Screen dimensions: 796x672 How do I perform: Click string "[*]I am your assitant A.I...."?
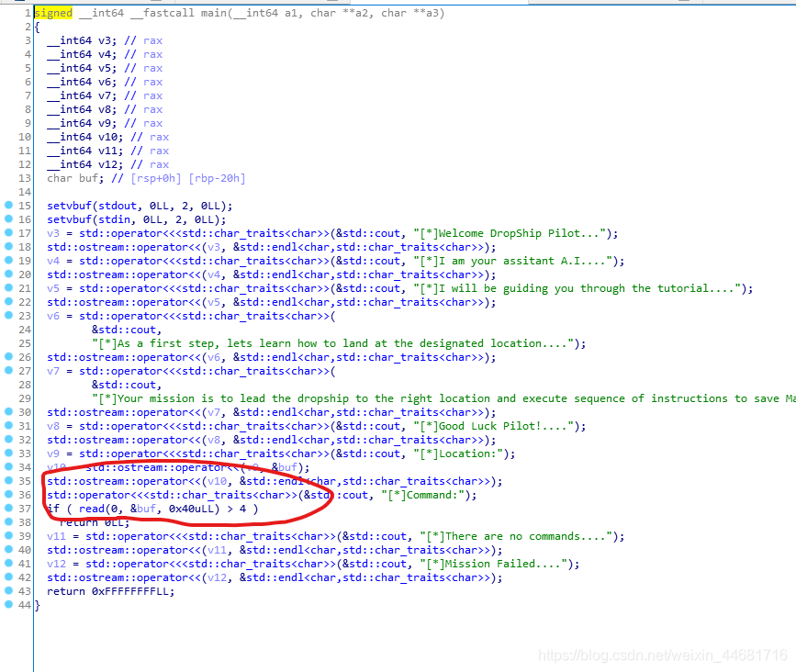coord(512,261)
